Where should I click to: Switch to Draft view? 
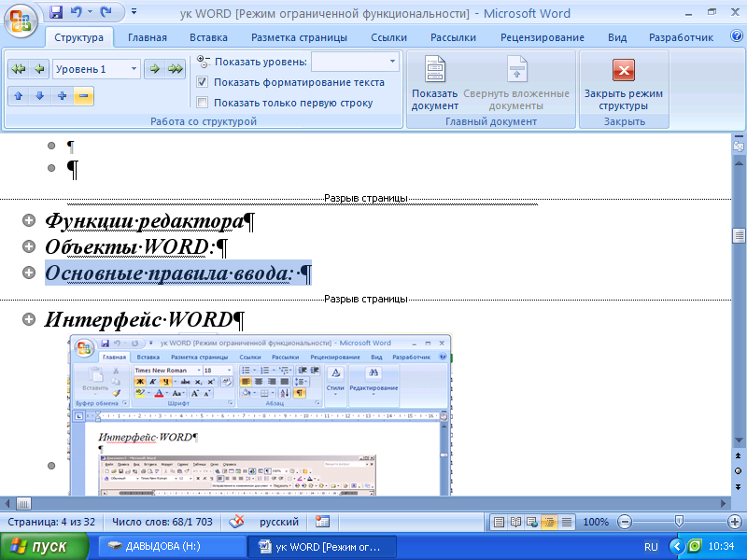tap(566, 522)
